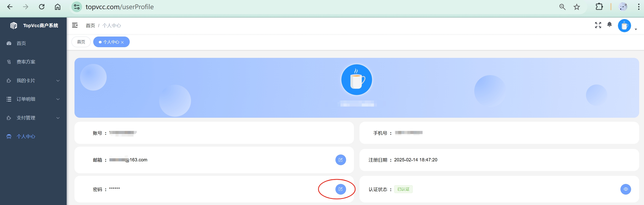Close the 个人中心 tab
Screen dimensions: 644x205
coord(122,42)
